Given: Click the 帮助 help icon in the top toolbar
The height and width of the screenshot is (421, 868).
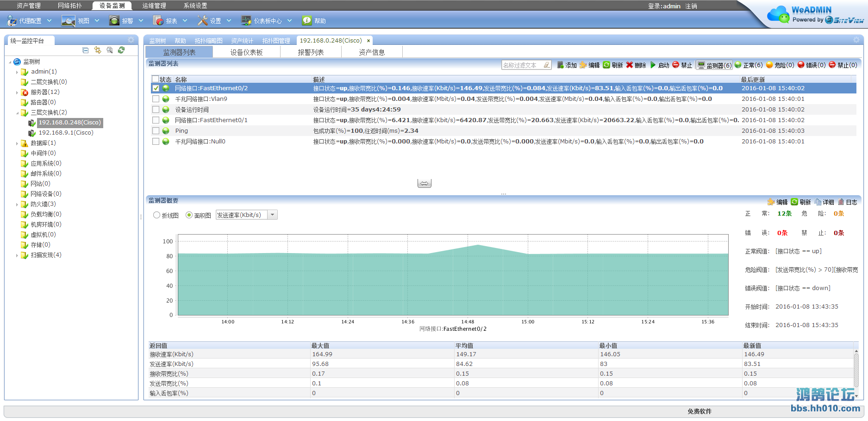Looking at the screenshot, I should (307, 20).
